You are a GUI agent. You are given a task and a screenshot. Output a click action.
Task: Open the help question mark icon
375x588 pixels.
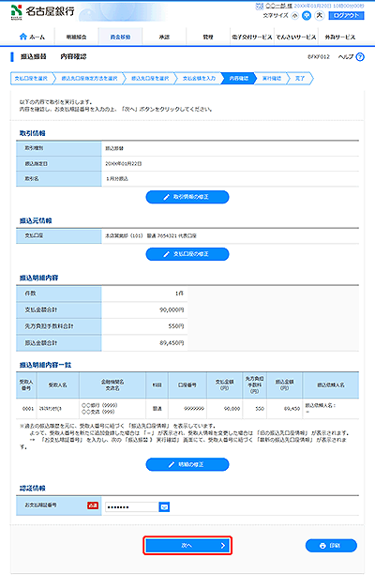coord(360,57)
